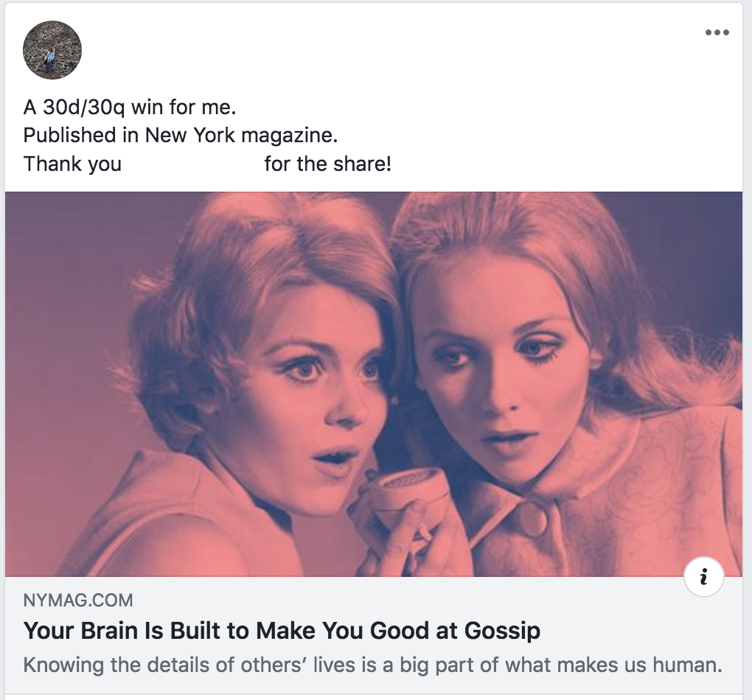Open 'Your Brain Is Built to Make You Good at Gossip' headline
The image size is (752, 700).
(x=282, y=631)
